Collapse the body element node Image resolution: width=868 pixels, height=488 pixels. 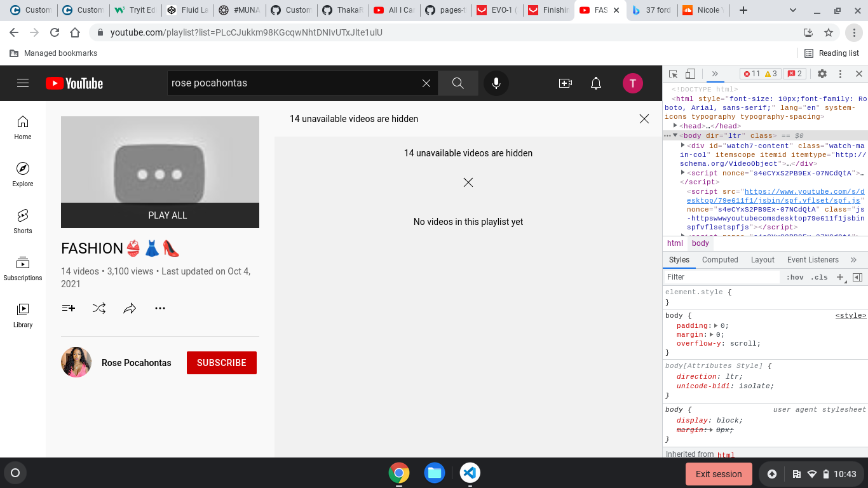pos(675,135)
